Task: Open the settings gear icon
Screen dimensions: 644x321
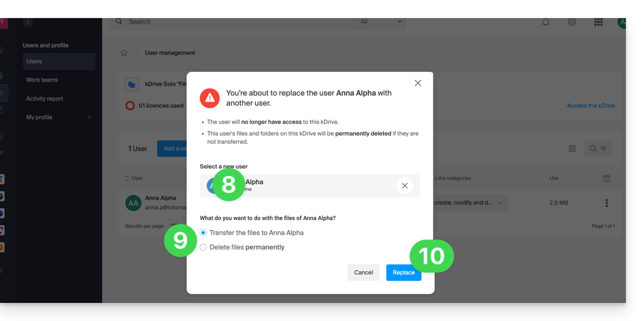Action: 572,22
